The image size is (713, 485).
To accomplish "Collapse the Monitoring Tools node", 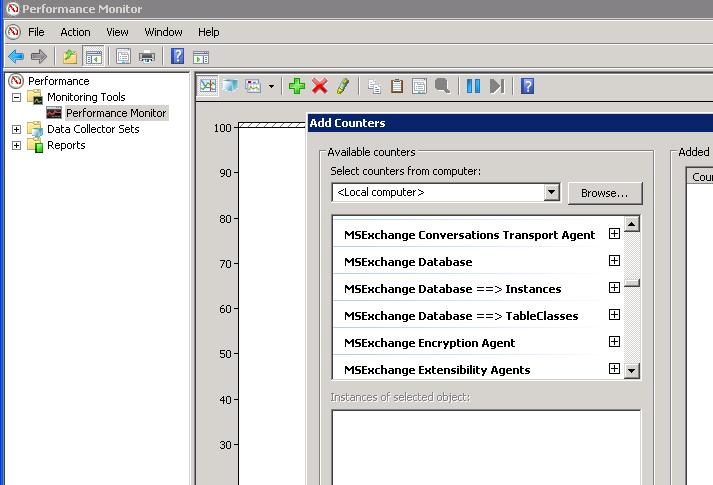I will pos(16,97).
